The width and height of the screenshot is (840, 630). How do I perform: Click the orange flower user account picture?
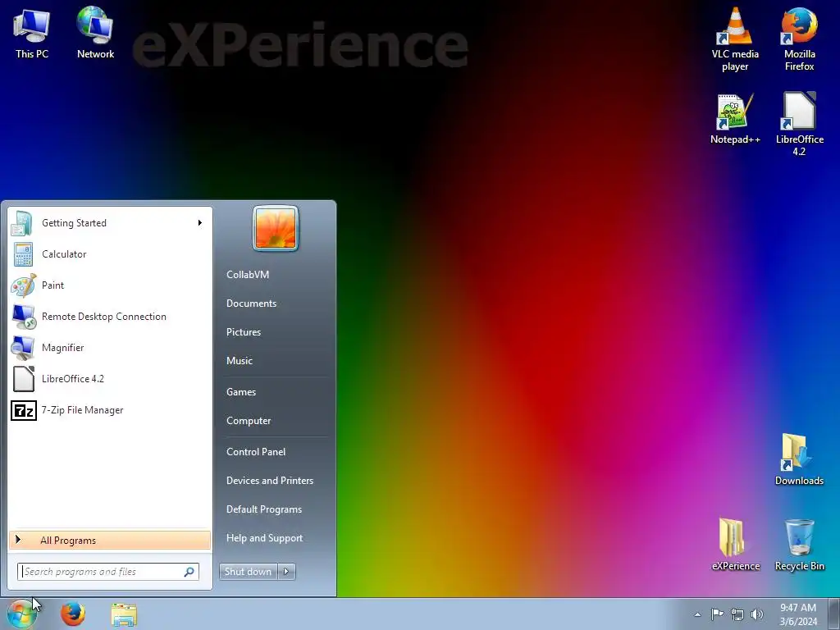276,228
